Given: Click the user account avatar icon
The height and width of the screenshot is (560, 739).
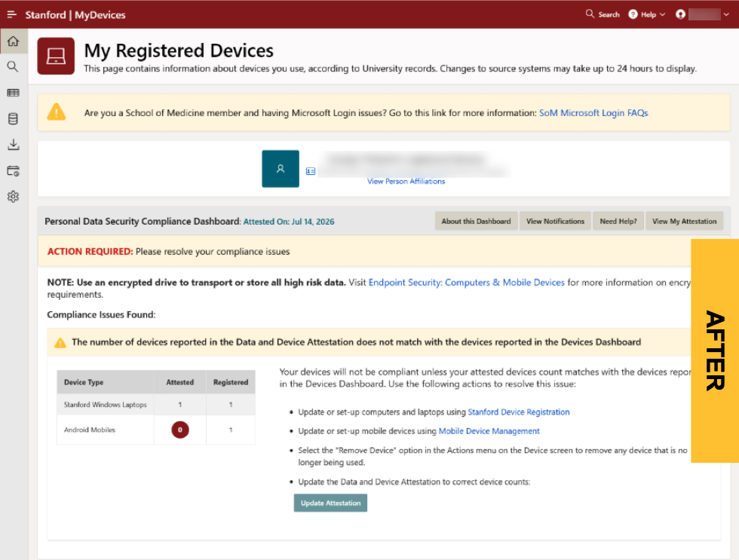Looking at the screenshot, I should pyautogui.click(x=680, y=14).
